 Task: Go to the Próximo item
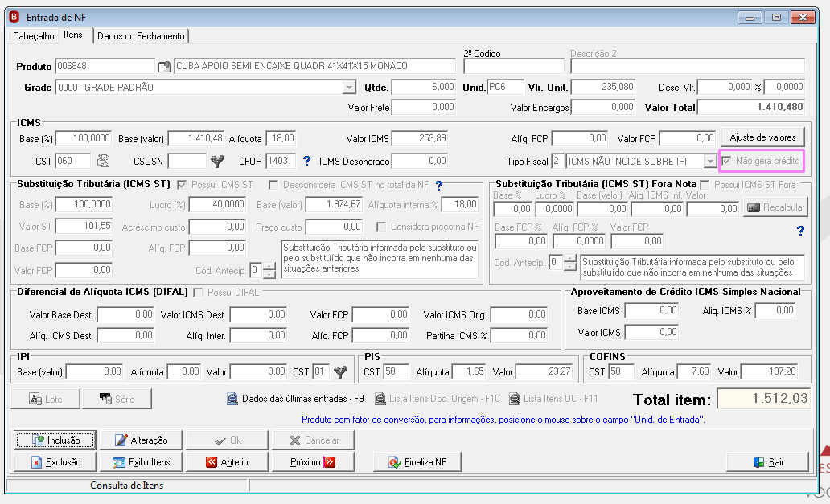tap(314, 461)
